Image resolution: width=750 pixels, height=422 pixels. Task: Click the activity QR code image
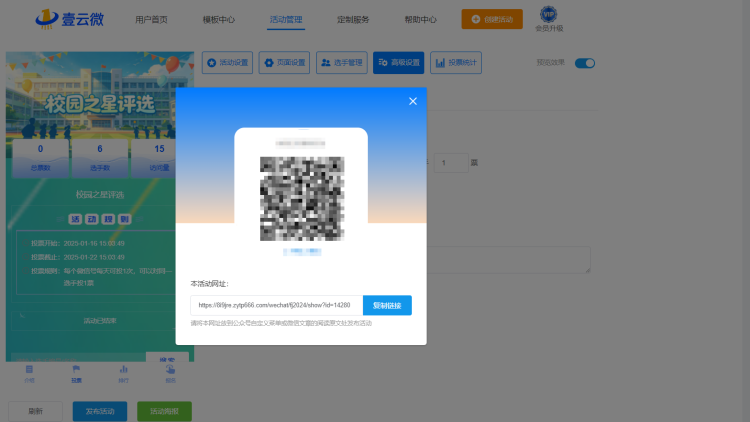click(302, 199)
